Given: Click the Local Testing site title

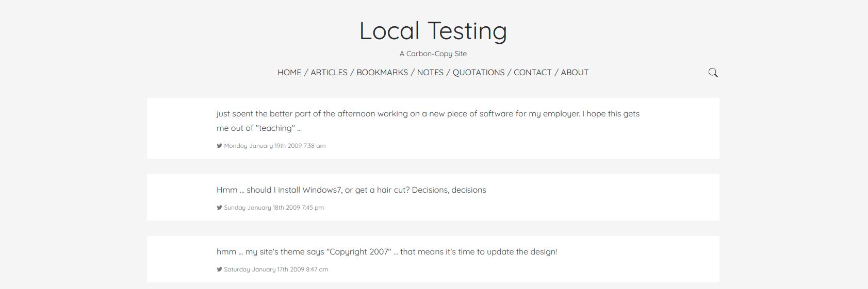Looking at the screenshot, I should coord(433,31).
